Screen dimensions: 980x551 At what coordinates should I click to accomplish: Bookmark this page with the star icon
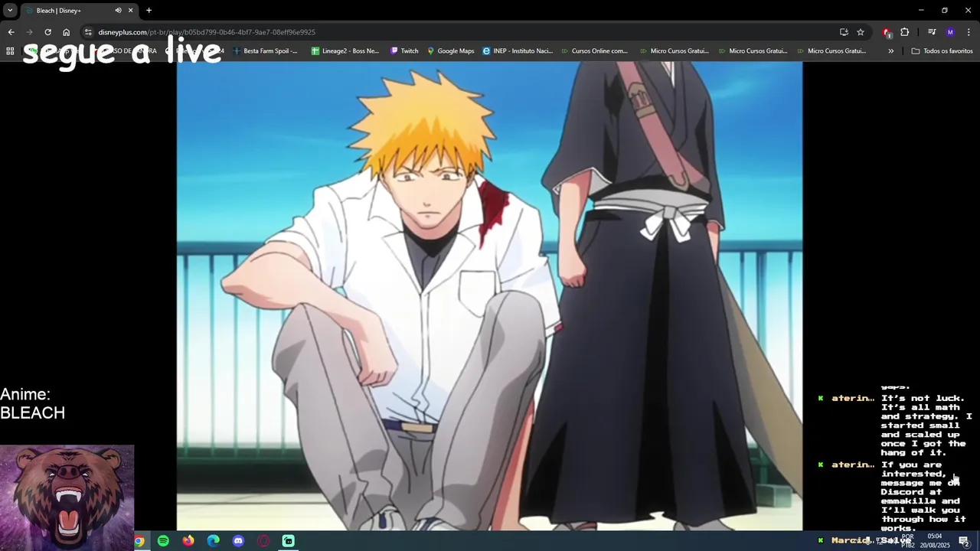861,32
